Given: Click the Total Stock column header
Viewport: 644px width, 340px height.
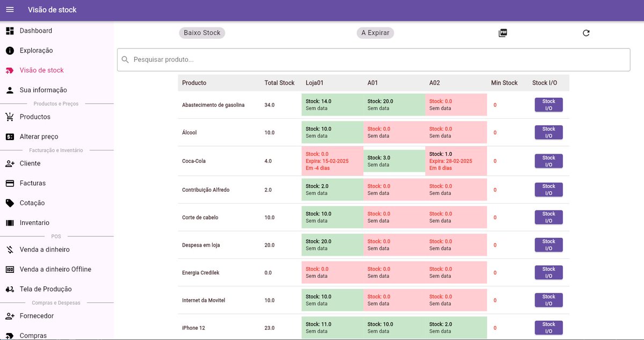Looking at the screenshot, I should pos(279,83).
